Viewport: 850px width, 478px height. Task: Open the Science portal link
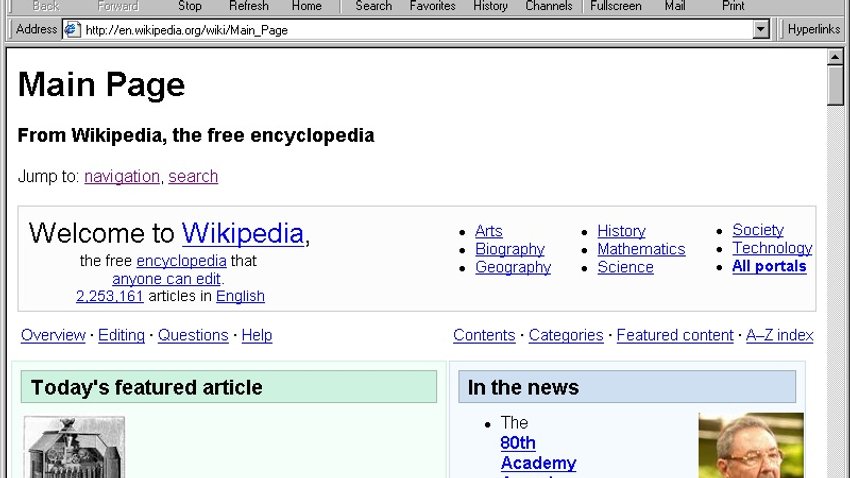(625, 267)
